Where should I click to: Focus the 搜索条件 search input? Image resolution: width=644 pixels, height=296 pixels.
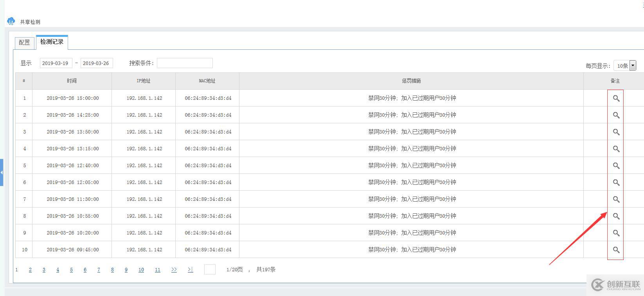tap(185, 63)
